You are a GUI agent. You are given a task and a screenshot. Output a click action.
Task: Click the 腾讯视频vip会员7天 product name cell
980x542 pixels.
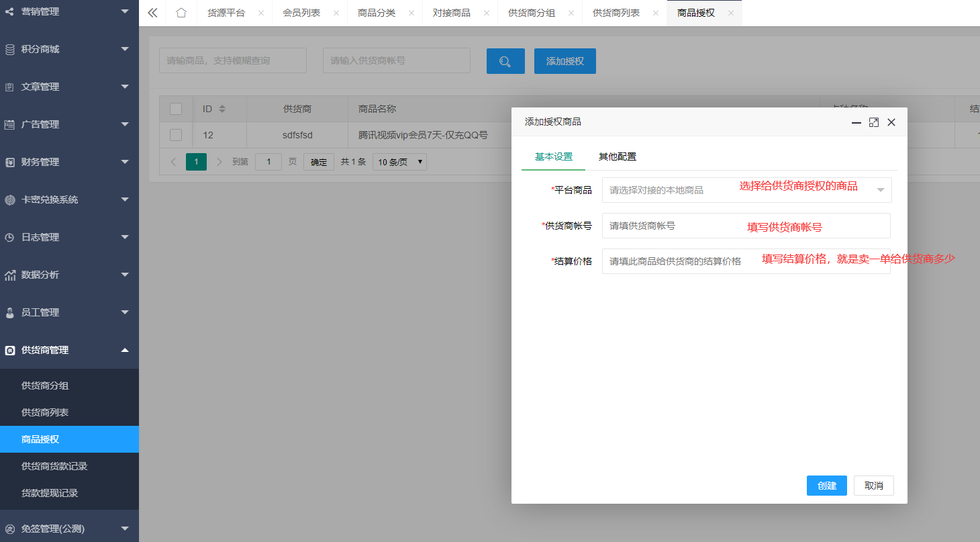coord(423,135)
